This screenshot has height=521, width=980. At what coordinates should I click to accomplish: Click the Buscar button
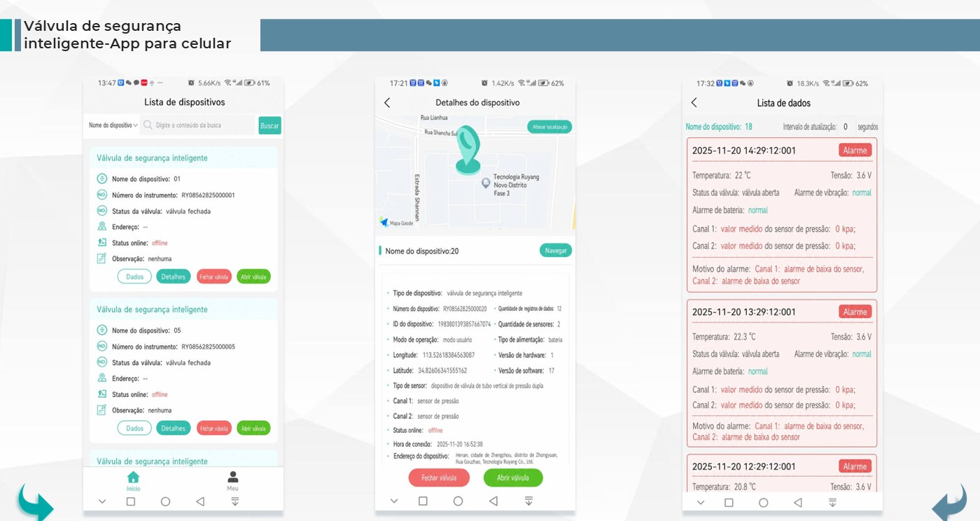269,125
